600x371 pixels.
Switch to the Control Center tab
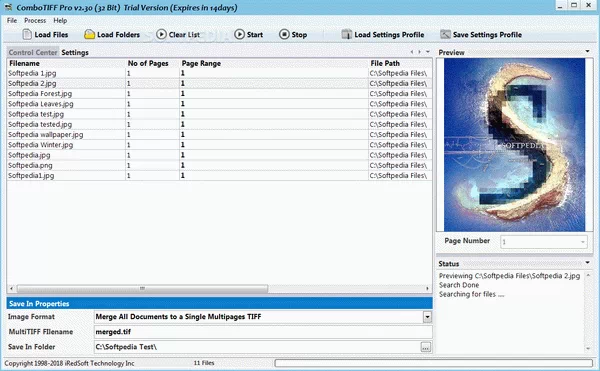pos(33,52)
